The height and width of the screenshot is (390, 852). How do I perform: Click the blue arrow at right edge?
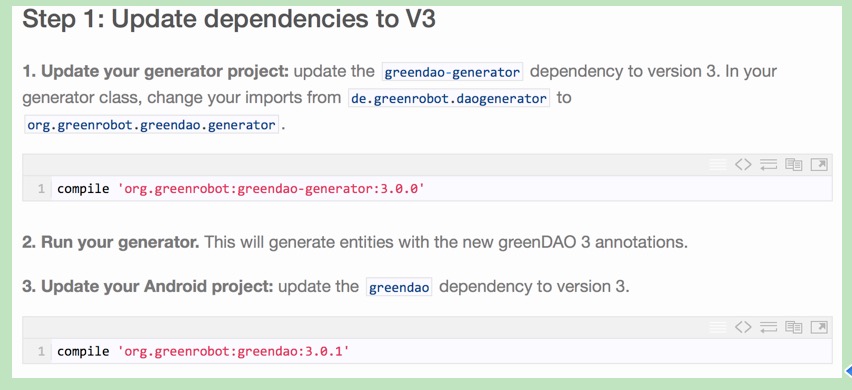click(848, 370)
